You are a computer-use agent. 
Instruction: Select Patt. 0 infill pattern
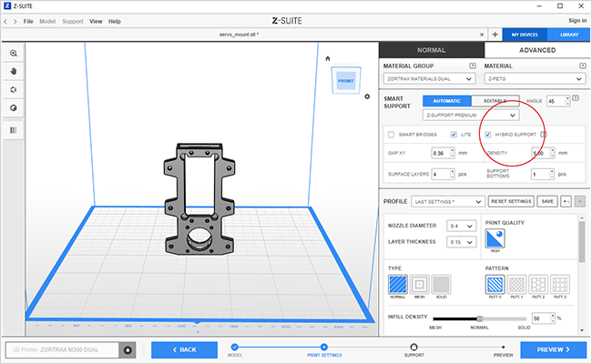tap(495, 285)
